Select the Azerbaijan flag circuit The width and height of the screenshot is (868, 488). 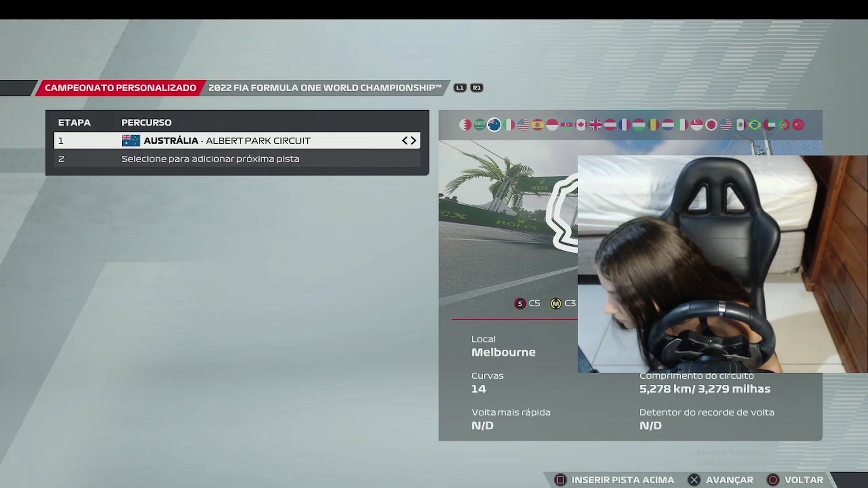coord(566,125)
